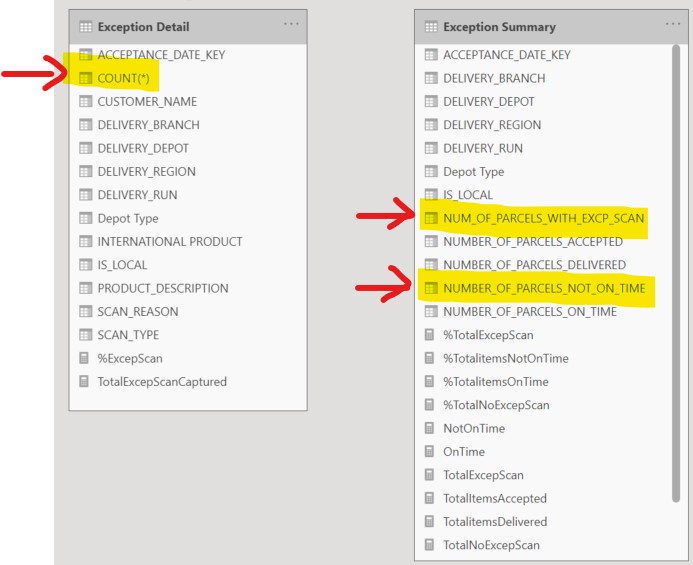Click measure icon beside TotalExcepScanCaptured
This screenshot has width=693, height=565.
click(84, 382)
